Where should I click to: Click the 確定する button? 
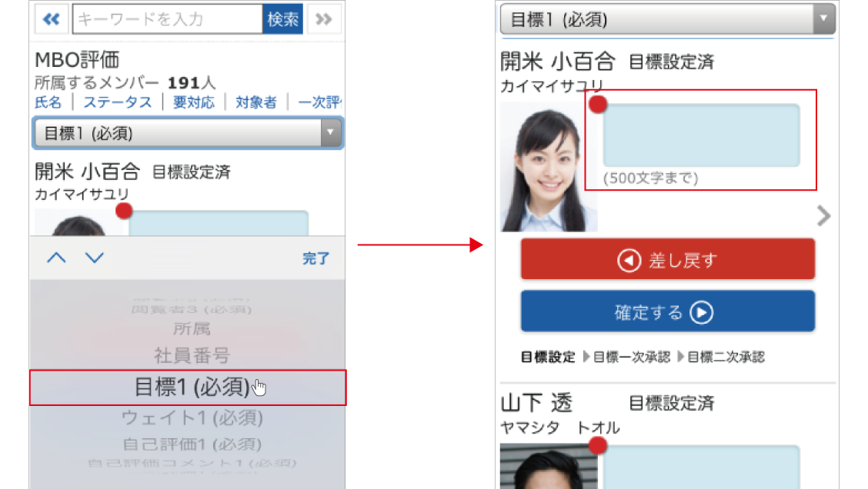(x=668, y=311)
